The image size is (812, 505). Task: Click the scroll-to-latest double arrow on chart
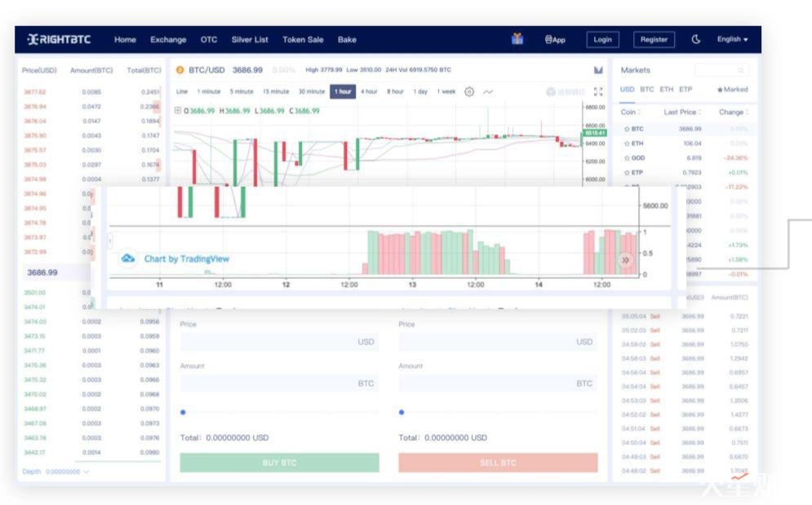click(625, 260)
